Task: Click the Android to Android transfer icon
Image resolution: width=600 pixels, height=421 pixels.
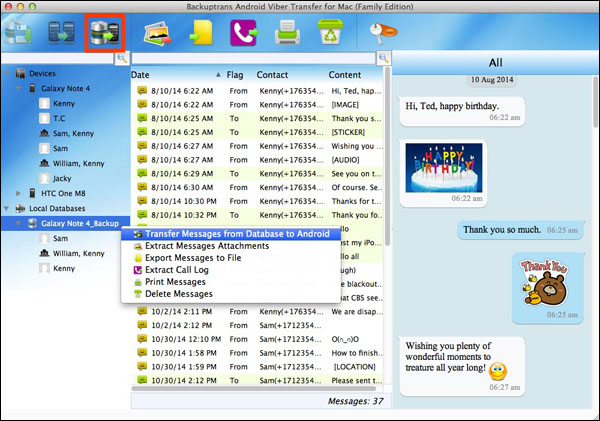Action: [61, 32]
